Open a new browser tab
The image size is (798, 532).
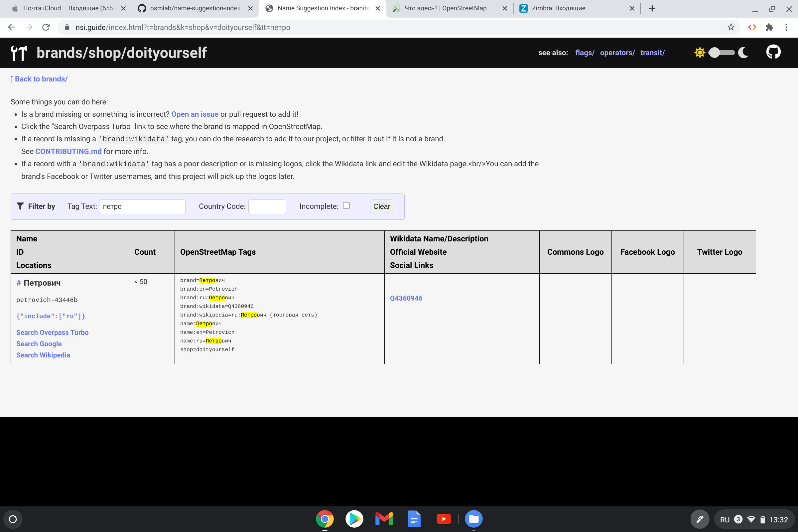click(652, 9)
